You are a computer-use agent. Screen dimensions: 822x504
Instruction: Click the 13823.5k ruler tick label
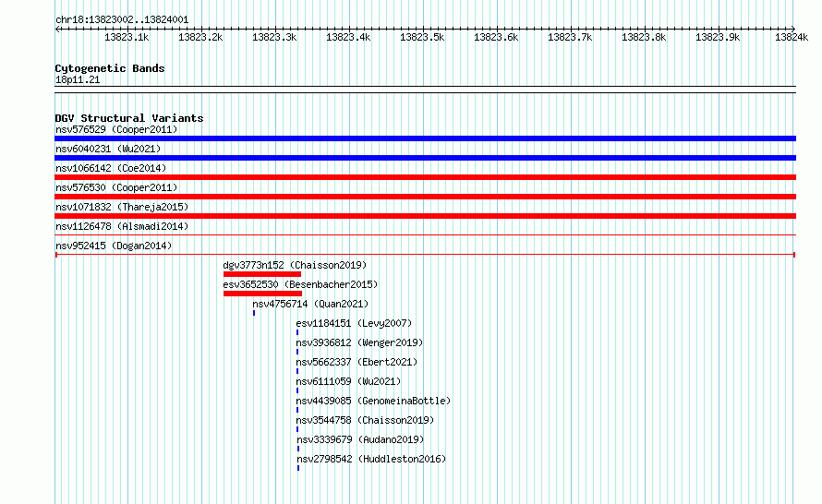[422, 37]
